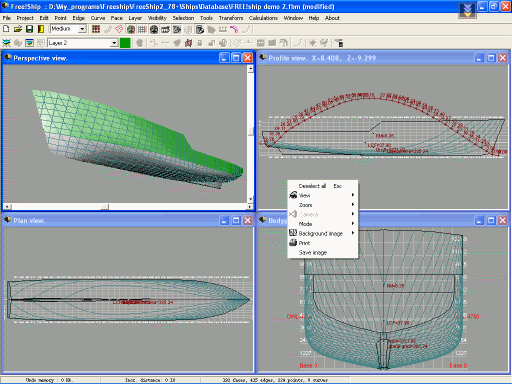Click the blue-yellow layers icon at toolbar start
Screen dimensions: 512x384
coord(6,43)
